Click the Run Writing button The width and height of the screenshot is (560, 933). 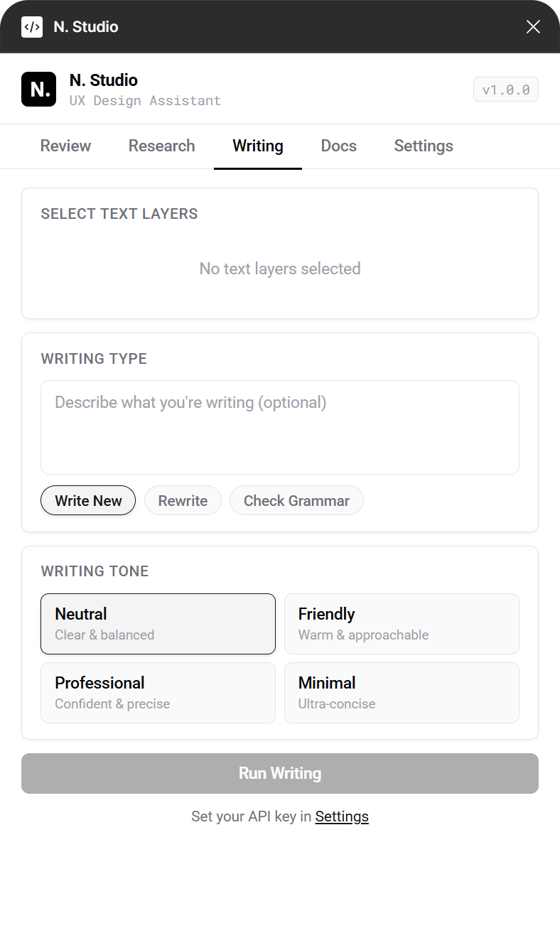coord(280,773)
